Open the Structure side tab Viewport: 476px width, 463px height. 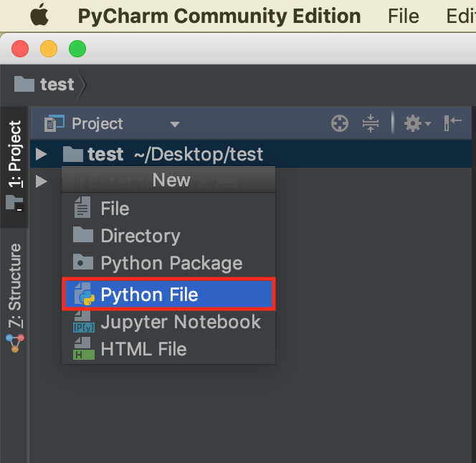pyautogui.click(x=14, y=287)
